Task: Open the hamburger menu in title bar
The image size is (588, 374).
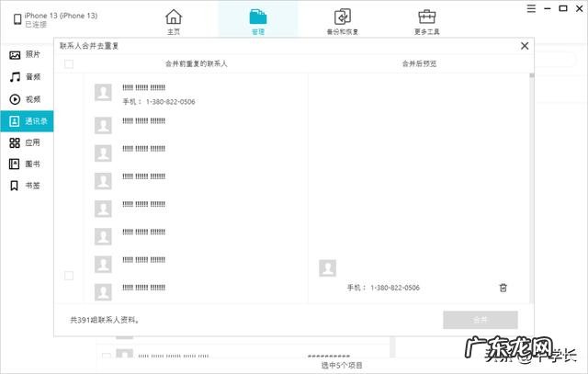Action: coord(531,8)
